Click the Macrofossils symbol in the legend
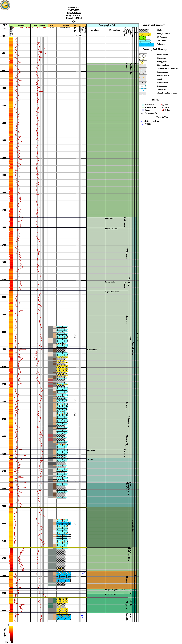 (x=142, y=114)
